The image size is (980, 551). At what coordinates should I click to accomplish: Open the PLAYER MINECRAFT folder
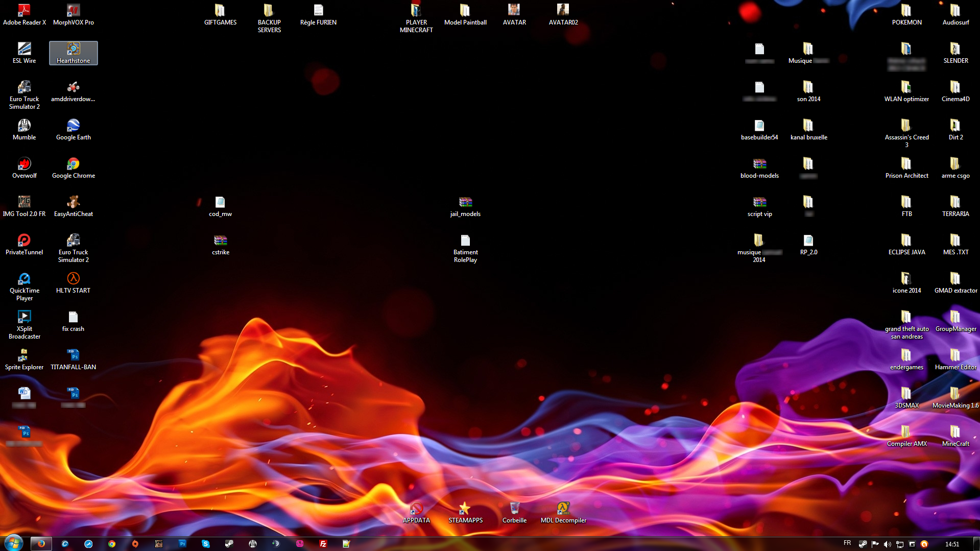click(416, 18)
